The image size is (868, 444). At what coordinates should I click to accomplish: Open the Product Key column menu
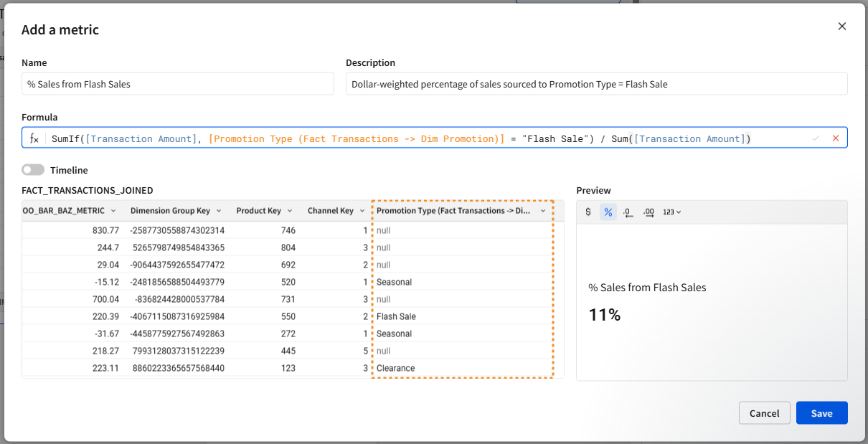click(290, 211)
